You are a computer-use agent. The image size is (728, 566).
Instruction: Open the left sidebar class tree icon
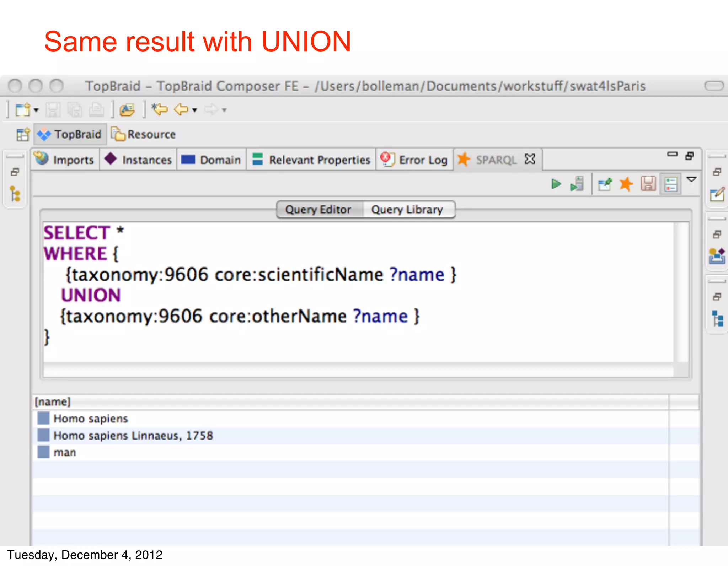coord(15,194)
